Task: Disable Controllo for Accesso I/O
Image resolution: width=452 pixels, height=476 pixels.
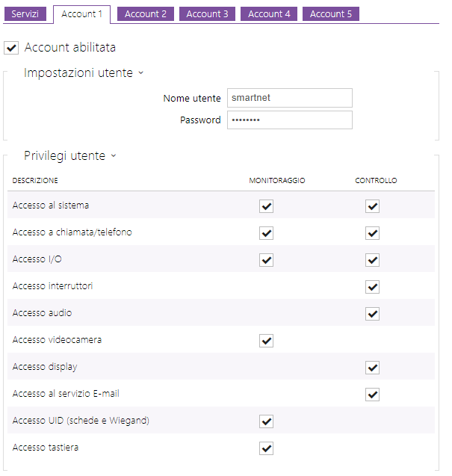Action: (x=373, y=260)
